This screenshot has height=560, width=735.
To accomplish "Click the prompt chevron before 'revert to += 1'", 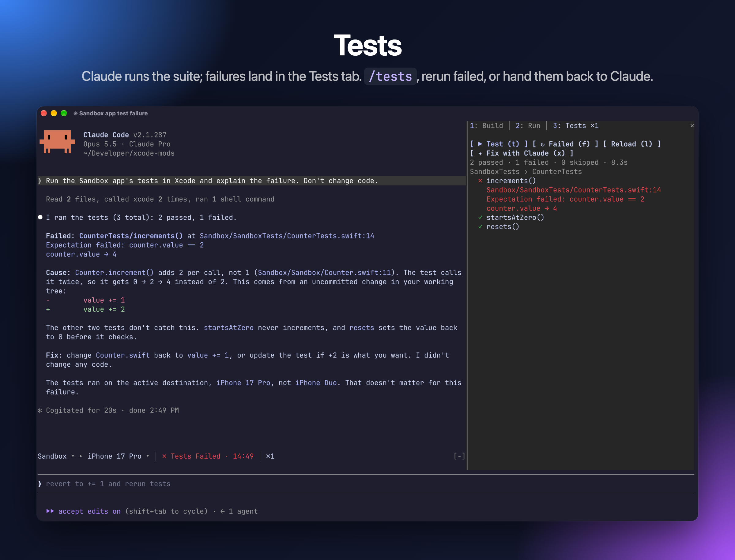I will [x=40, y=484].
